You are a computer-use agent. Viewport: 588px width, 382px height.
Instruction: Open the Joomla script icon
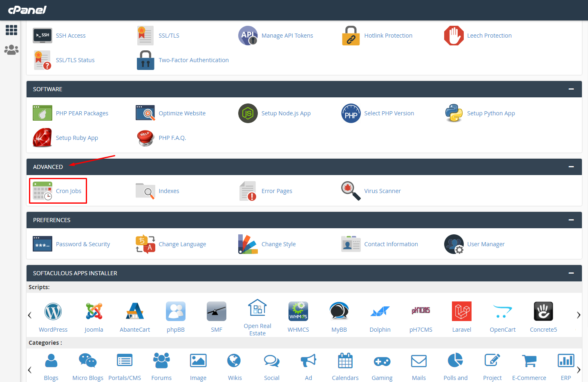click(94, 311)
